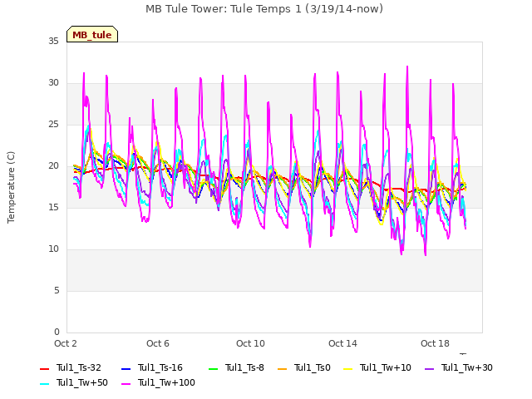532x399 pixels.
Task: Toggle the Tul1_Ts-16 legend entry
Action: (x=151, y=367)
